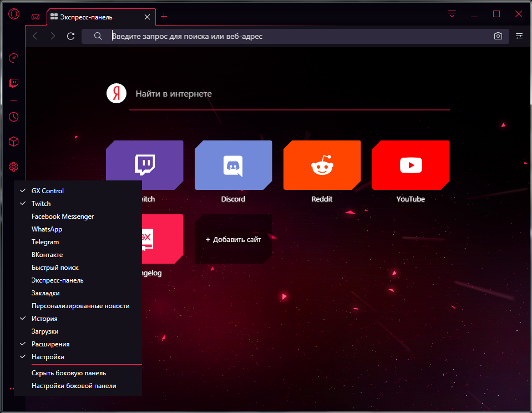Close the Экспресс-панель tab
532x413 pixels.
147,17
